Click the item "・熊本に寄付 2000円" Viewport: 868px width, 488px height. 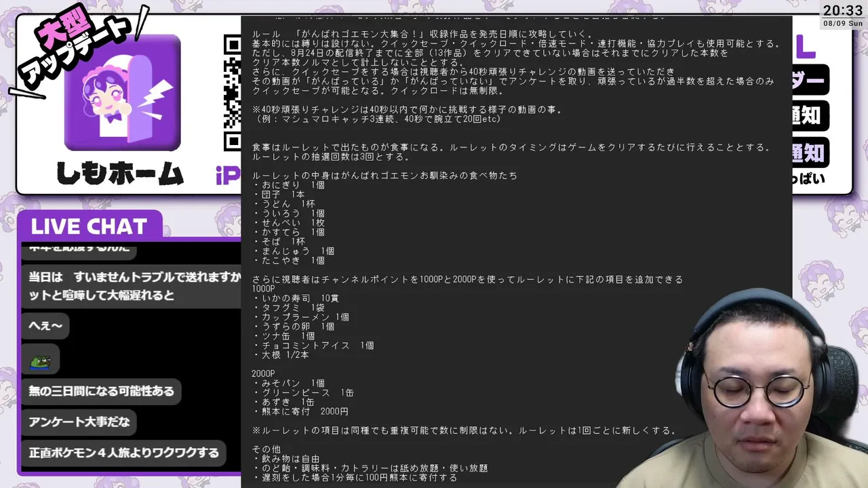(x=300, y=412)
